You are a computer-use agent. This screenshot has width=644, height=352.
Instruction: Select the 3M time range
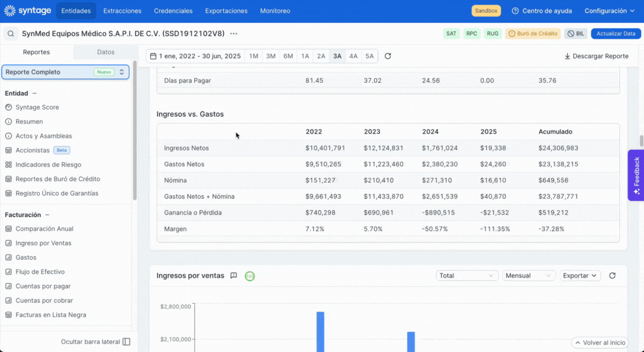pos(270,56)
